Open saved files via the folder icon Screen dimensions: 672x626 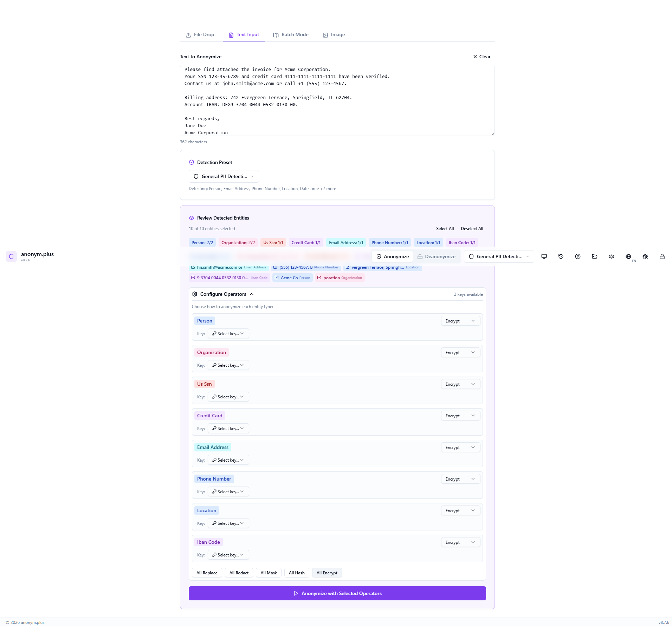click(x=595, y=256)
